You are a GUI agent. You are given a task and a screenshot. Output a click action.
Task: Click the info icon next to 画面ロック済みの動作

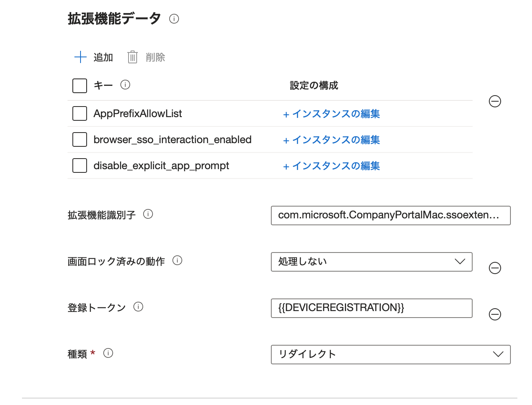(x=178, y=261)
